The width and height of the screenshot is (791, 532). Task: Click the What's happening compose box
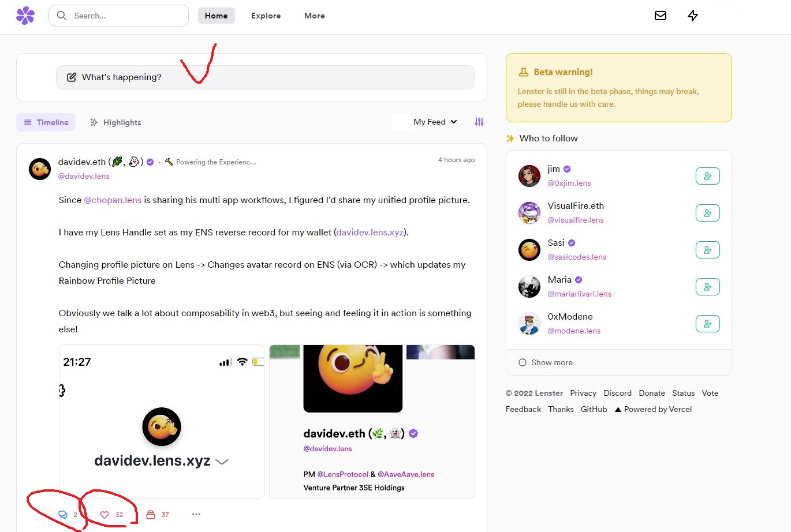tap(266, 77)
